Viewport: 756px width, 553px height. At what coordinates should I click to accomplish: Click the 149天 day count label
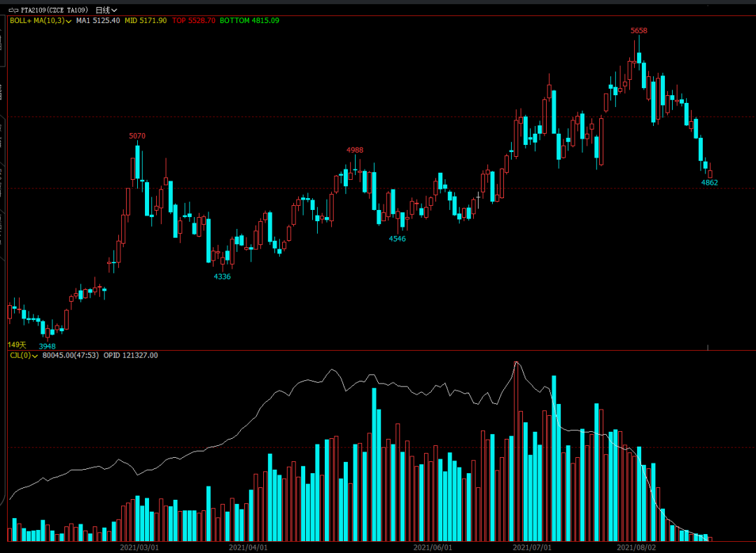click(17, 344)
